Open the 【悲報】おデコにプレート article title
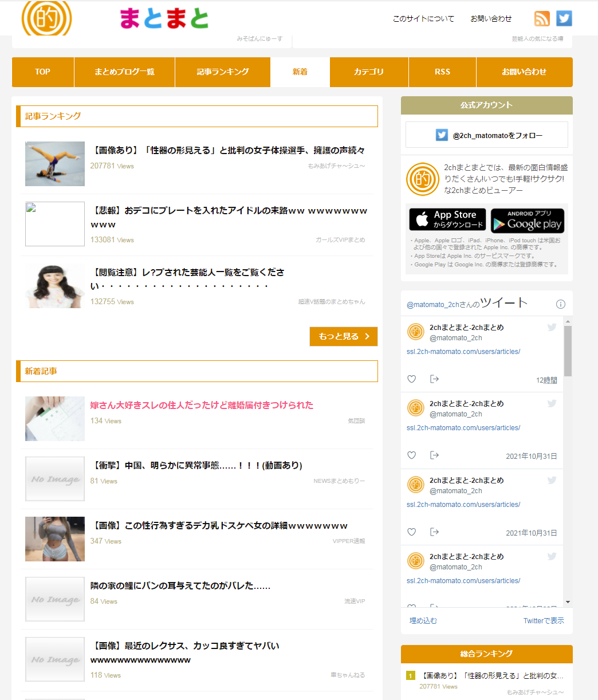The image size is (598, 700). pyautogui.click(x=229, y=217)
